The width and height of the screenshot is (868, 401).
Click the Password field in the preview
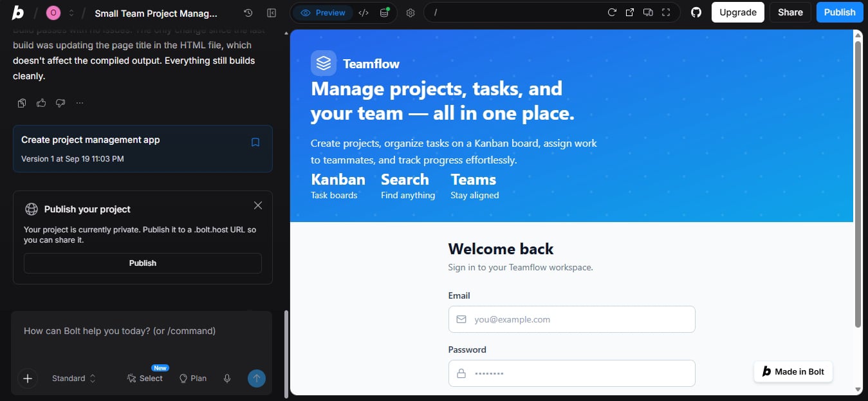[572, 373]
